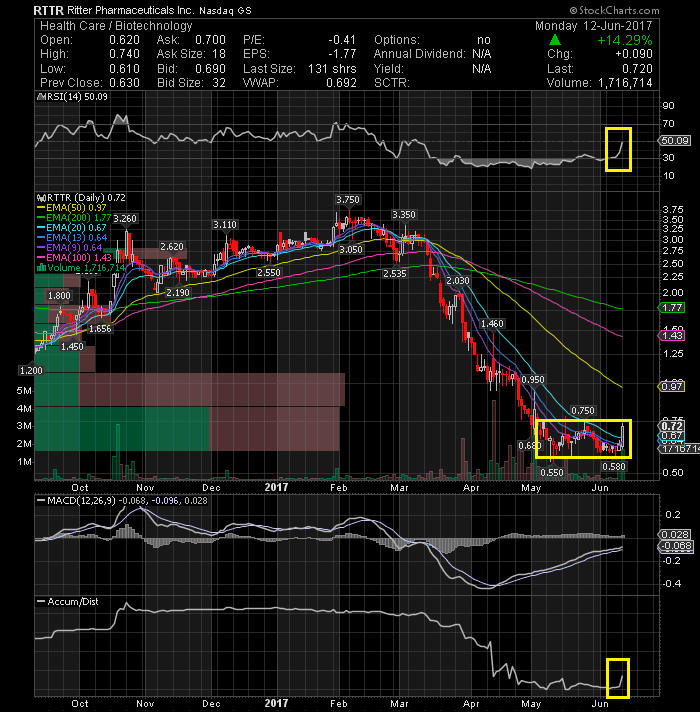
Task: Click the Prev Close value '0.630'
Action: click(x=124, y=83)
